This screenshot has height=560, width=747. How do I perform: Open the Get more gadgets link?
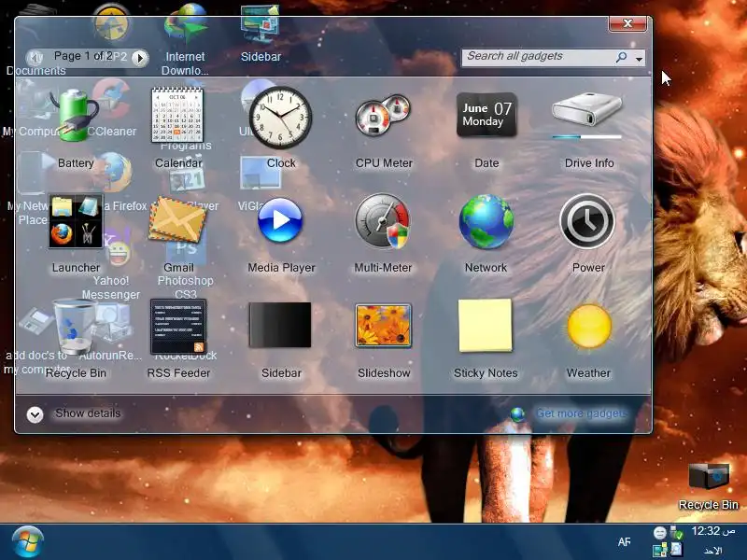[582, 413]
